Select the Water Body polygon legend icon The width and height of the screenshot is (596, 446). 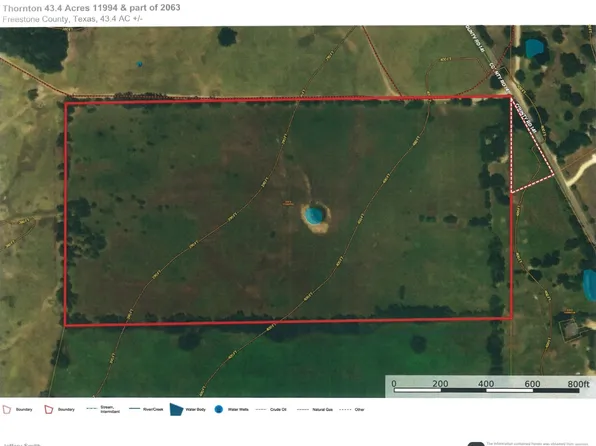click(176, 409)
